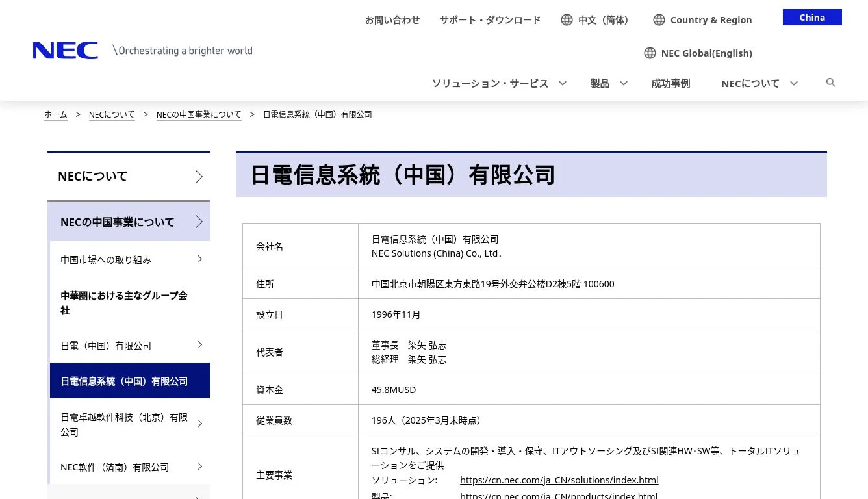This screenshot has height=499, width=868.
Task: Click arrow beside 日電卓越軟件科技（北京）有限公司
Action: coord(199,424)
